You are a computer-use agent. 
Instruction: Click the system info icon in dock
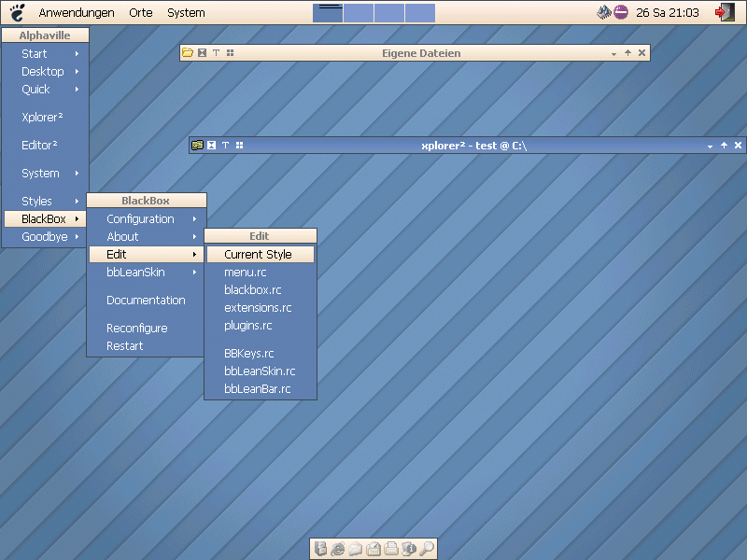pos(409,549)
